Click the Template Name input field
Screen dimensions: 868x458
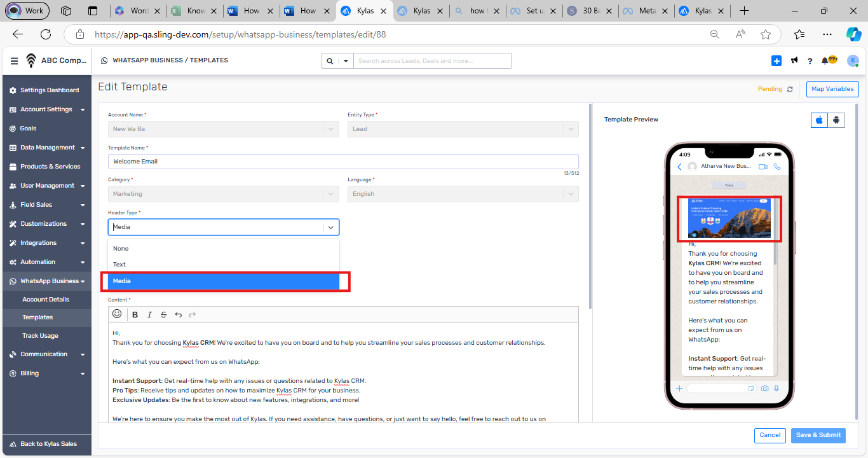click(x=343, y=162)
